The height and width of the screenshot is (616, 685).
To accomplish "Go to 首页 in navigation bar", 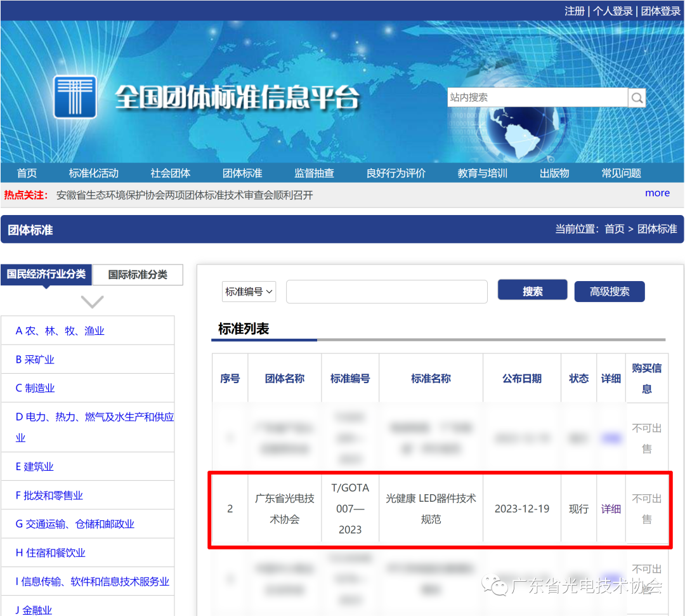I will click(27, 173).
